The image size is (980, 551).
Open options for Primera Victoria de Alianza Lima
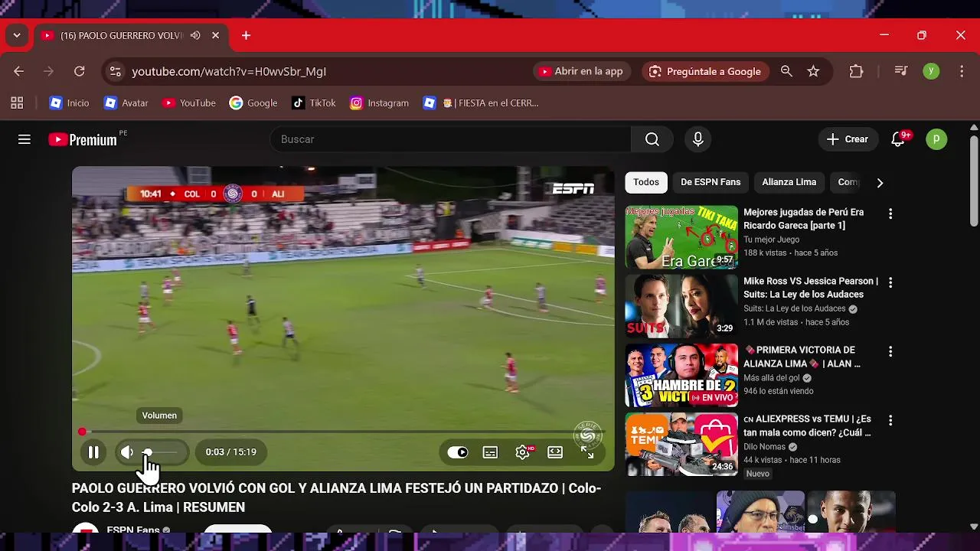890,351
